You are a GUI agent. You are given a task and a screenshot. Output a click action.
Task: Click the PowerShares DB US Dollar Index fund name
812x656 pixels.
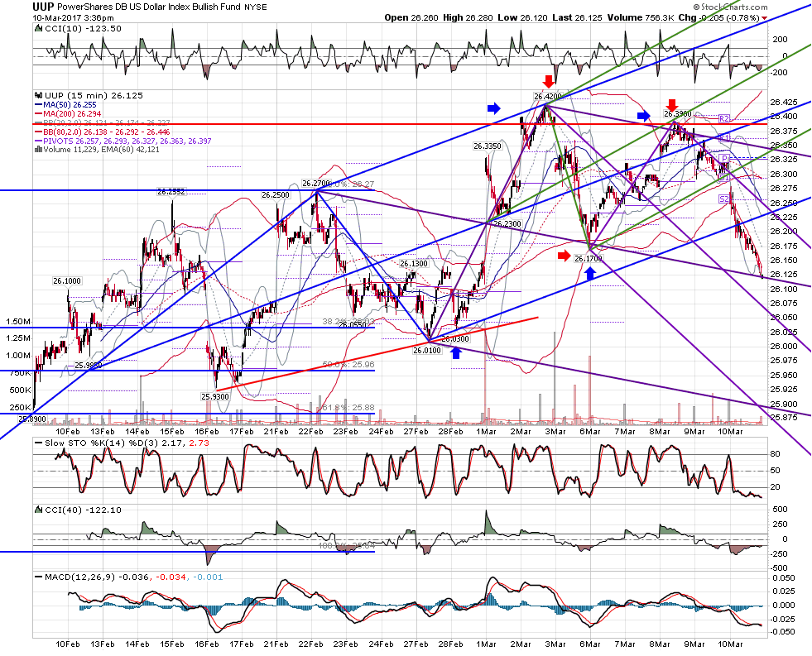click(x=149, y=7)
